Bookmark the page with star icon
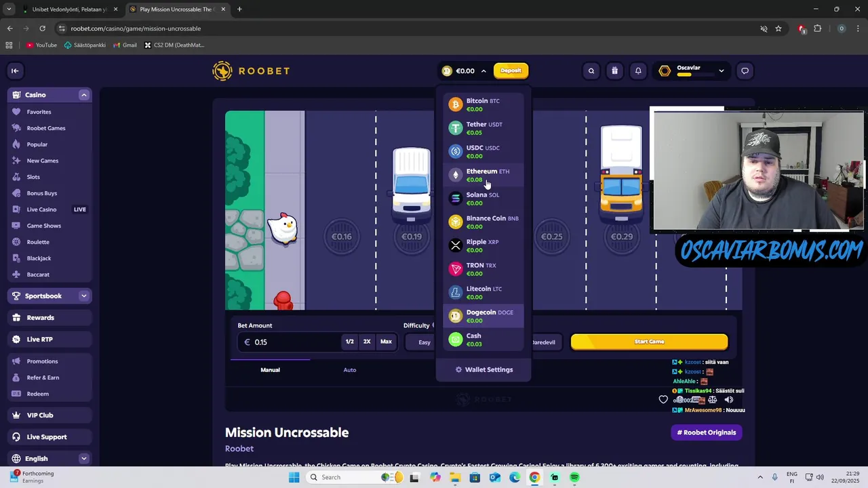This screenshot has height=488, width=868. [x=778, y=28]
